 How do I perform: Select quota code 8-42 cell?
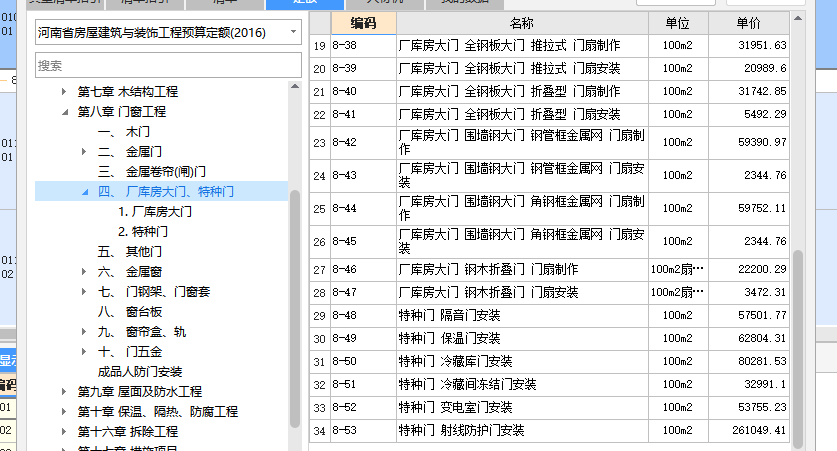pos(363,143)
